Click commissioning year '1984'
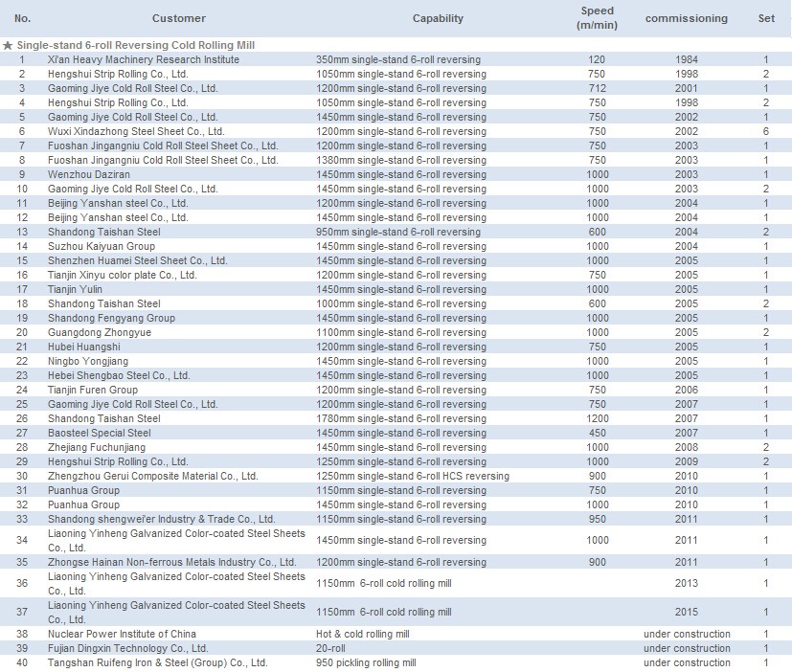Image resolution: width=792 pixels, height=672 pixels. click(x=687, y=59)
